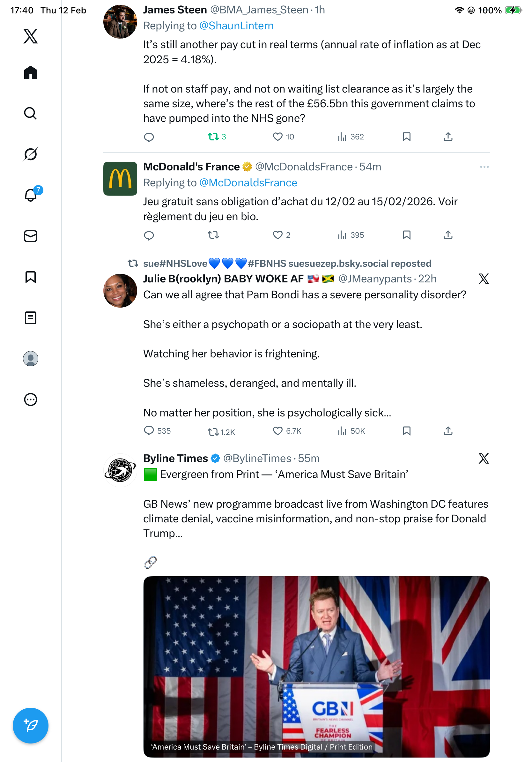This screenshot has height=762, width=532.
Task: Click the search magnifier icon
Action: point(31,113)
